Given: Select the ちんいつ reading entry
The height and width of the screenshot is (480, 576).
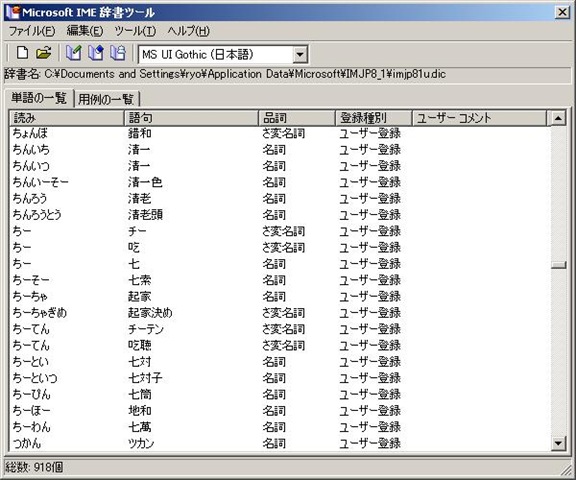Looking at the screenshot, I should [x=31, y=166].
